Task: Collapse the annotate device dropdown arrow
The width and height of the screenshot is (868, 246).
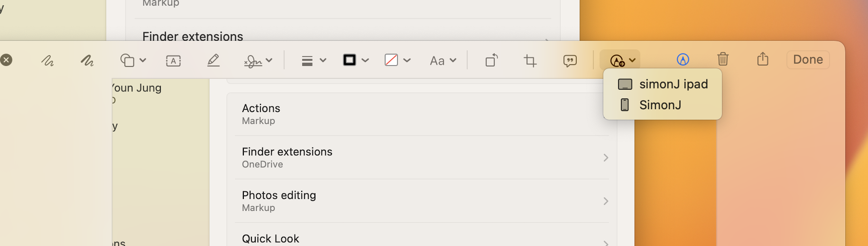Action: pyautogui.click(x=632, y=60)
